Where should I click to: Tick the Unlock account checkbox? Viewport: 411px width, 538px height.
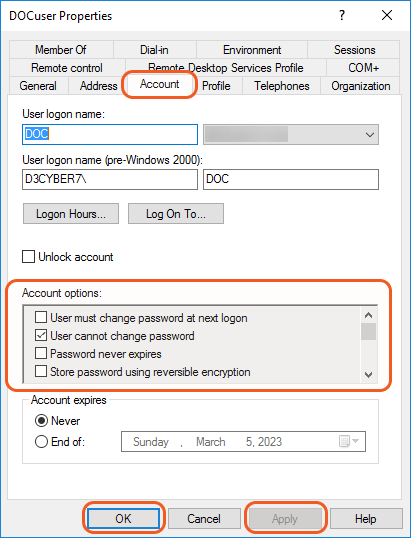pos(28,257)
